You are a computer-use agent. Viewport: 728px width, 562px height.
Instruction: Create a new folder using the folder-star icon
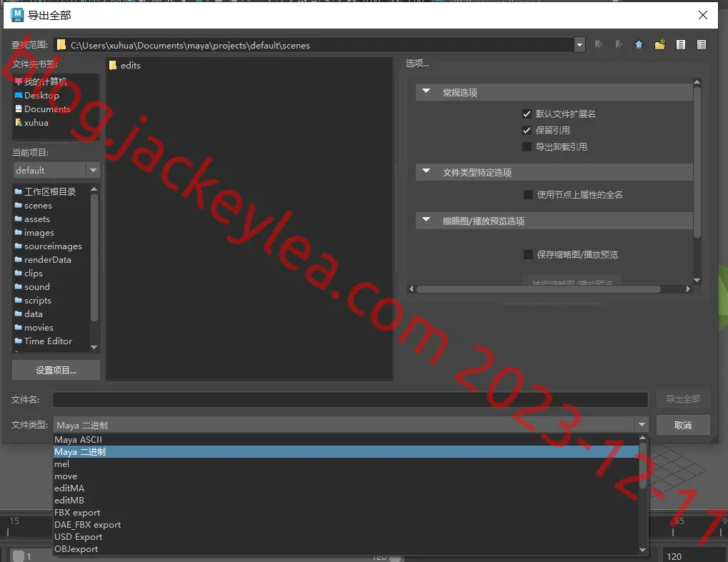pyautogui.click(x=659, y=44)
